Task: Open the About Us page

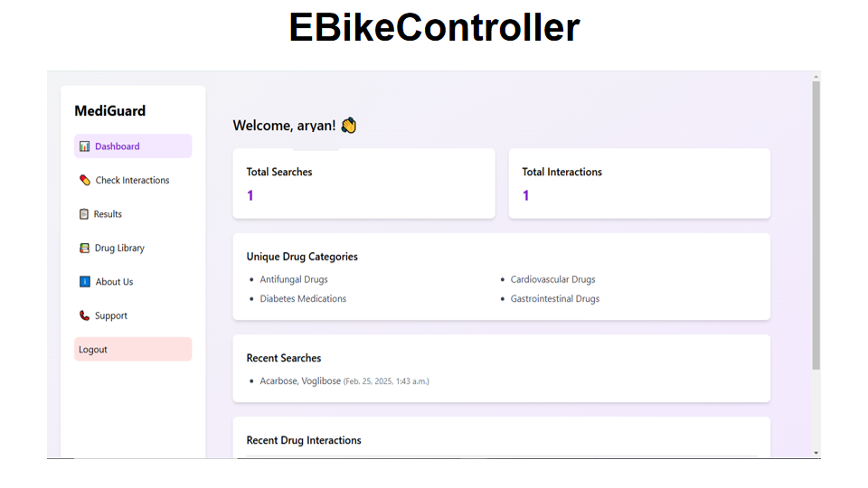Action: 133,282
